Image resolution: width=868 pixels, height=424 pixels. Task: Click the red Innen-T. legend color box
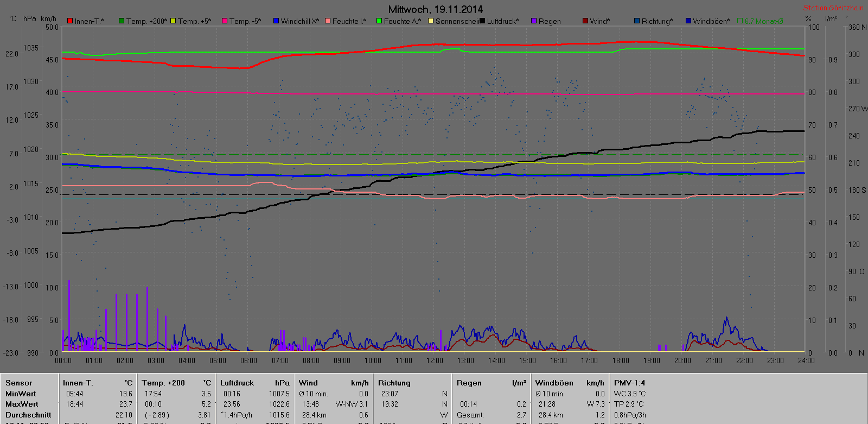(x=70, y=21)
